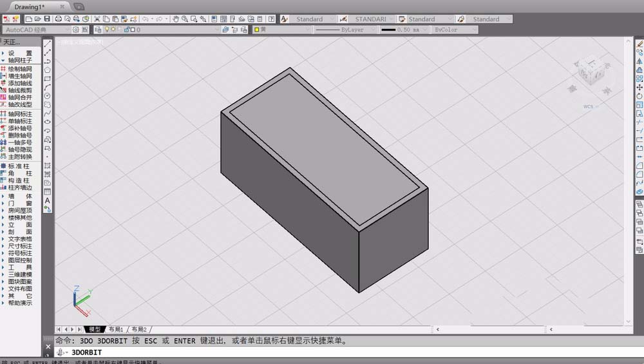Select the Multiline Text A tool
Screen dimensions: 644x364
(48, 200)
